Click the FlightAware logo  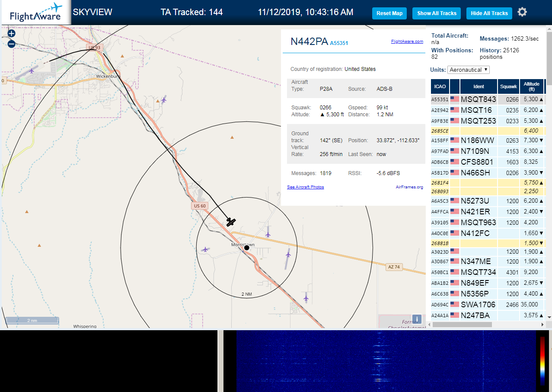(x=35, y=13)
